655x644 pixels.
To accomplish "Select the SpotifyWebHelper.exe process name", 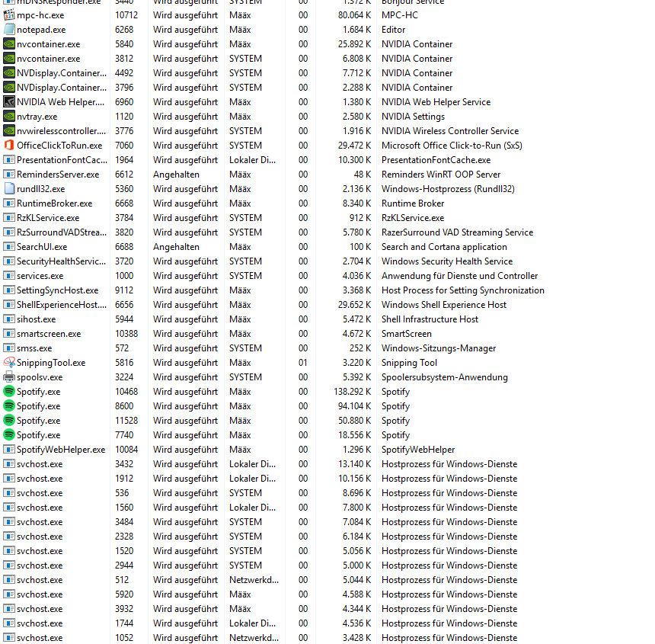I will tap(61, 450).
